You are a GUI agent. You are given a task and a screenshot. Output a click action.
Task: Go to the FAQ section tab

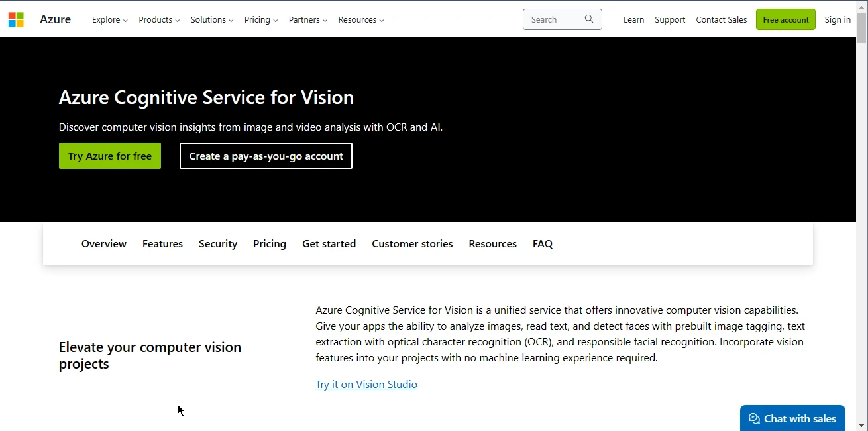[x=542, y=244]
